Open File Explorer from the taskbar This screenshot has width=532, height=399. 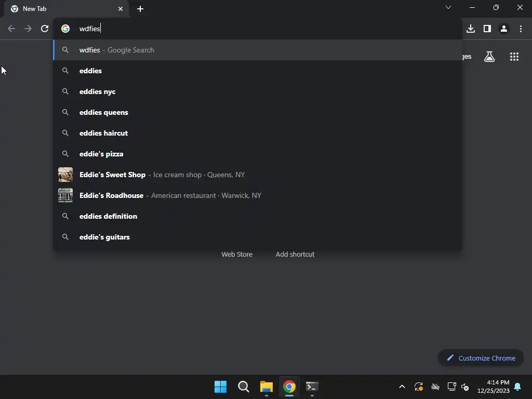[x=267, y=387]
